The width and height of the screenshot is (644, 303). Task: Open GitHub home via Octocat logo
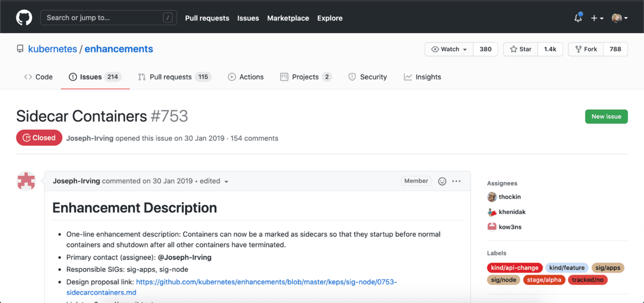tap(24, 18)
